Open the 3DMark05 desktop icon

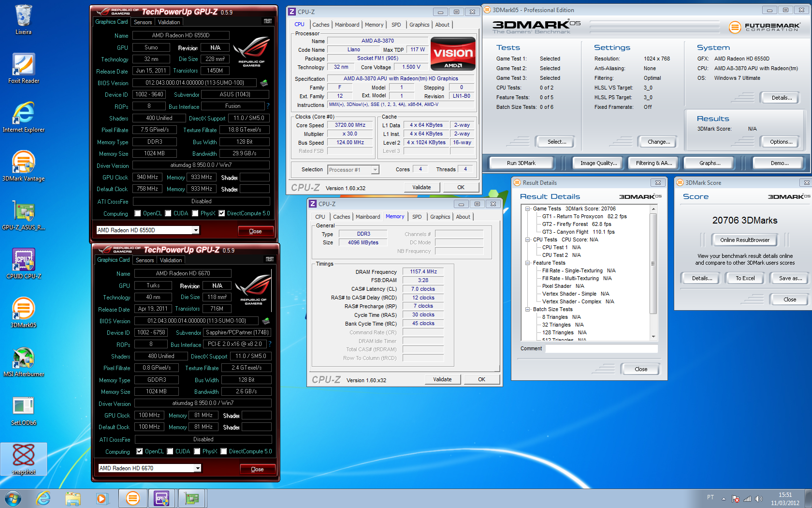click(23, 313)
